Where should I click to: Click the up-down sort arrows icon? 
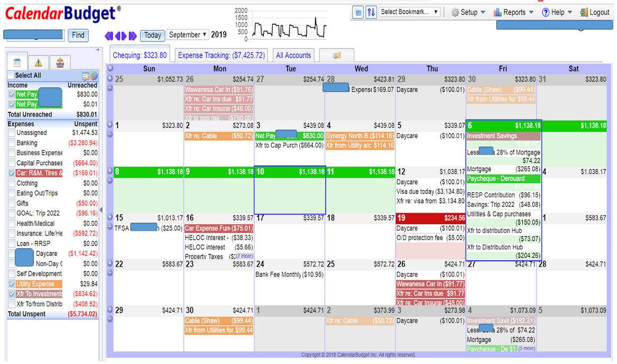pos(371,12)
